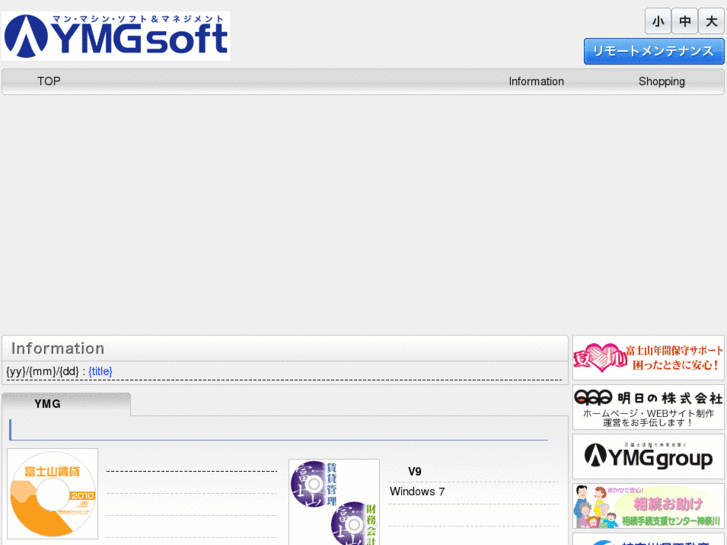Open the 賃貸管理 purple disc image
Image resolution: width=727 pixels, height=545 pixels.
tap(334, 502)
